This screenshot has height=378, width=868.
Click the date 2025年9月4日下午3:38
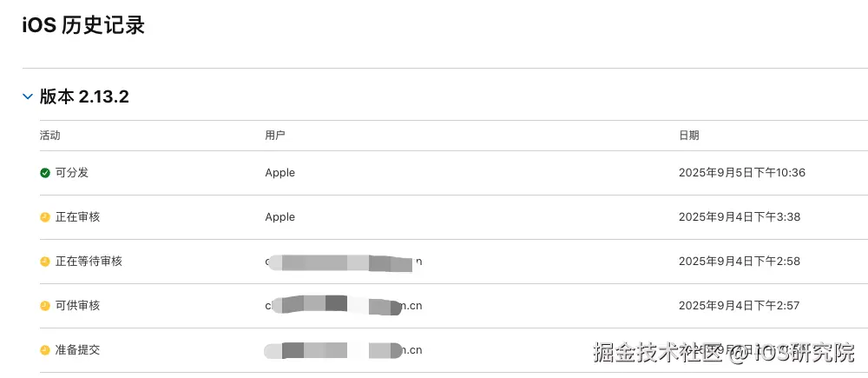coord(740,217)
